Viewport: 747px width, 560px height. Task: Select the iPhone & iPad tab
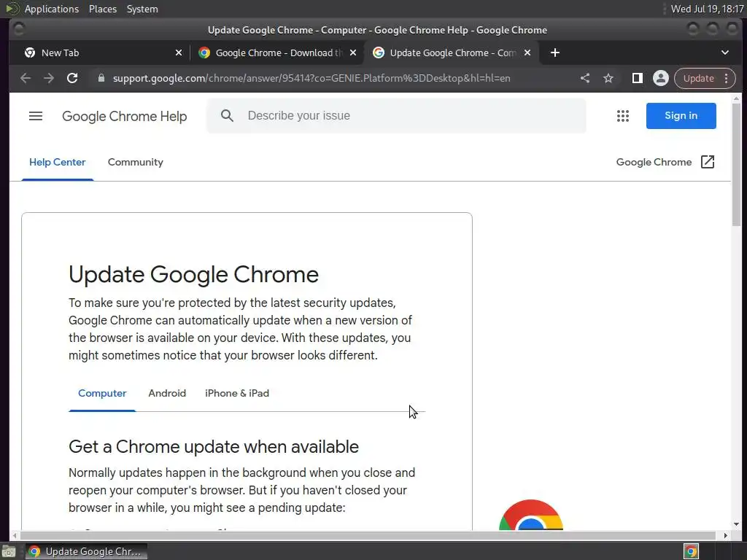237,393
